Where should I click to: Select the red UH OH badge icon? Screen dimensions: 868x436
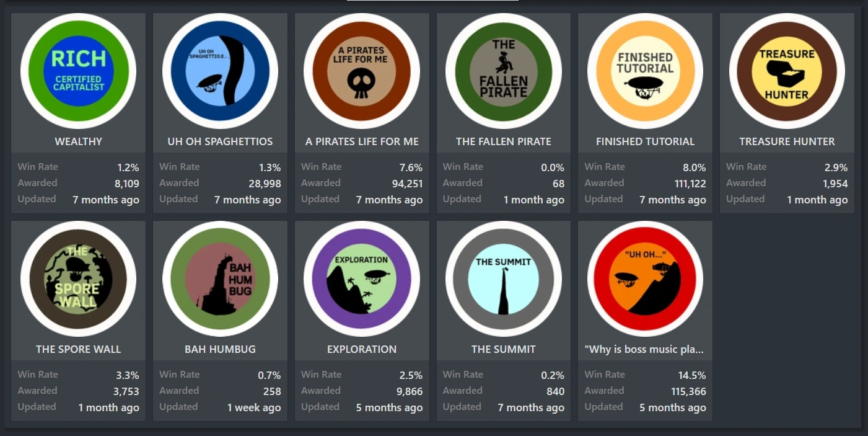(645, 278)
